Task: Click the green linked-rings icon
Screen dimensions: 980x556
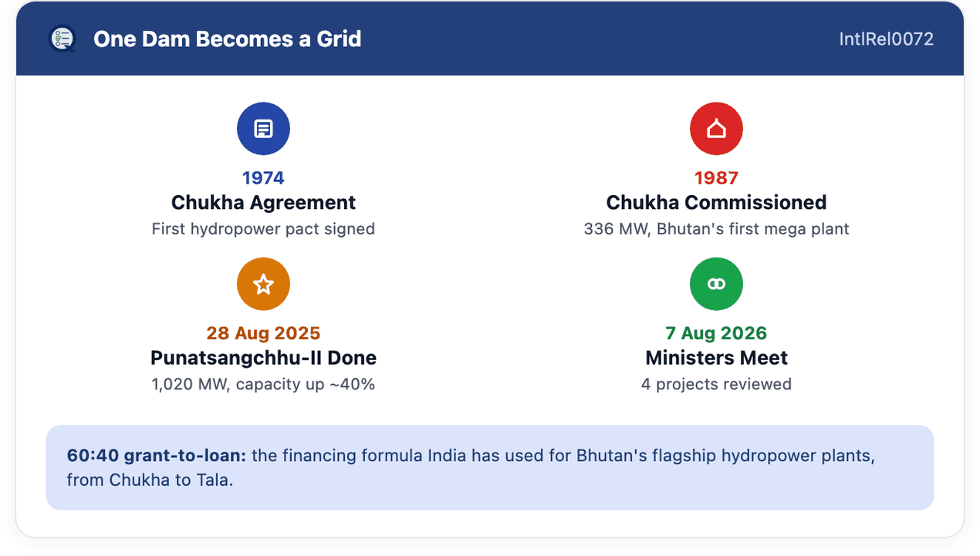Action: coord(716,285)
